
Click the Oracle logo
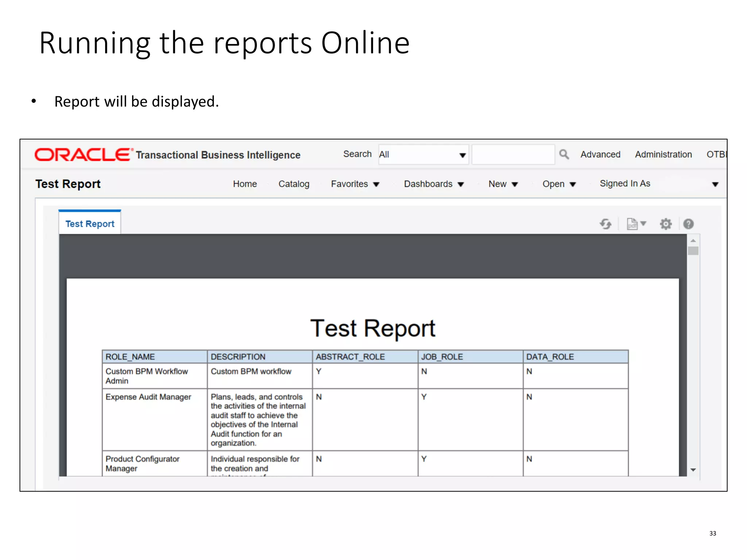pos(84,155)
